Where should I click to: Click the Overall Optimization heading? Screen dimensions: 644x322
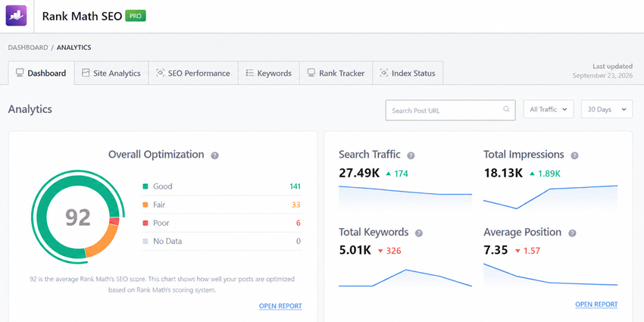coord(156,155)
